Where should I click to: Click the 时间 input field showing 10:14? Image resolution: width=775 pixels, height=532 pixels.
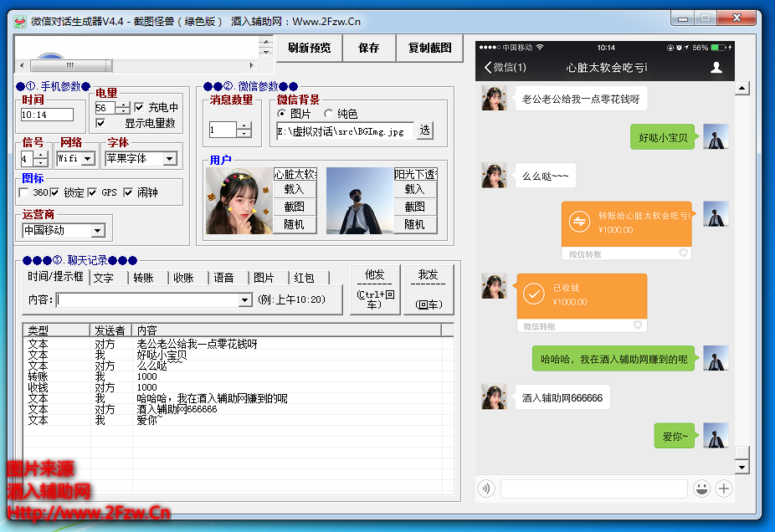[47, 115]
